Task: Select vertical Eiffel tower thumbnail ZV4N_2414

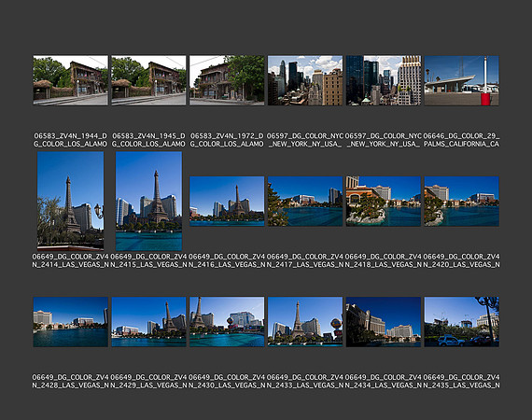Action: click(x=71, y=201)
